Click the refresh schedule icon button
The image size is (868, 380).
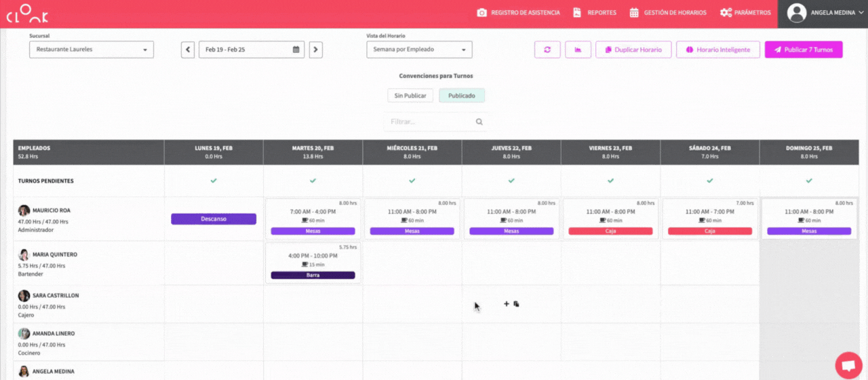pyautogui.click(x=547, y=50)
